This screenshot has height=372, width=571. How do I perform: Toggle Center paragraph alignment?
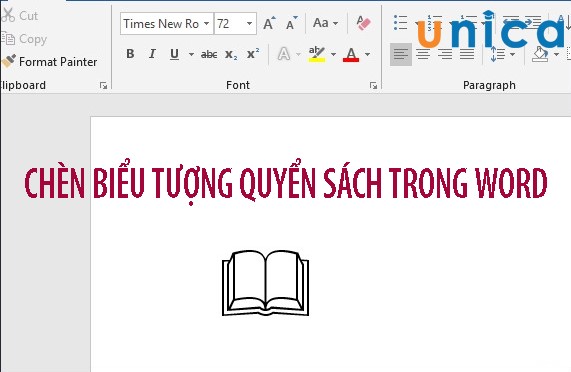(x=423, y=54)
